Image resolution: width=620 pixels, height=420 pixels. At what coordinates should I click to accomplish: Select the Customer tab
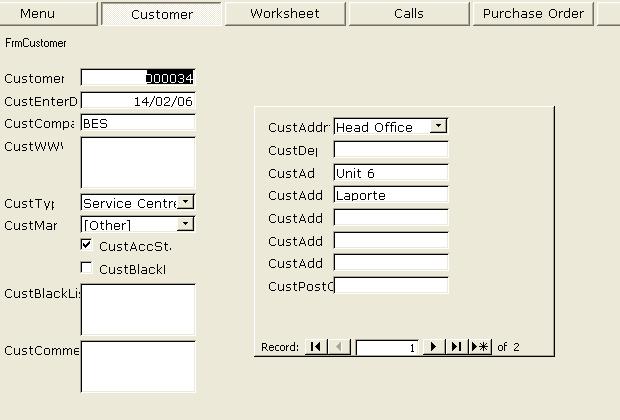pyautogui.click(x=162, y=14)
